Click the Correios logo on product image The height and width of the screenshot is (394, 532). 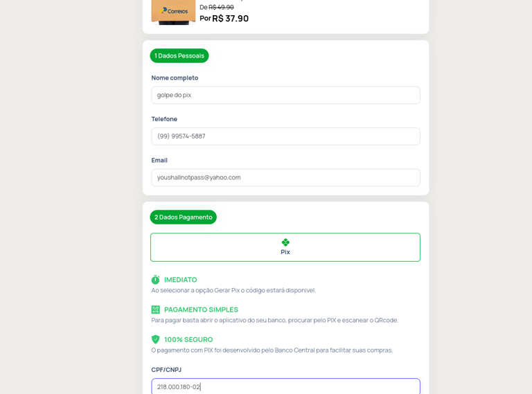[x=174, y=11]
